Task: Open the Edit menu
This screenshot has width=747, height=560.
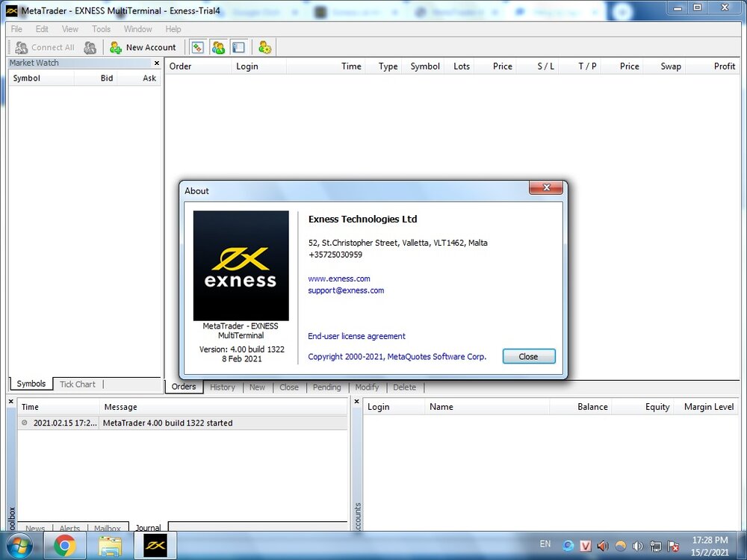Action: 42,29
